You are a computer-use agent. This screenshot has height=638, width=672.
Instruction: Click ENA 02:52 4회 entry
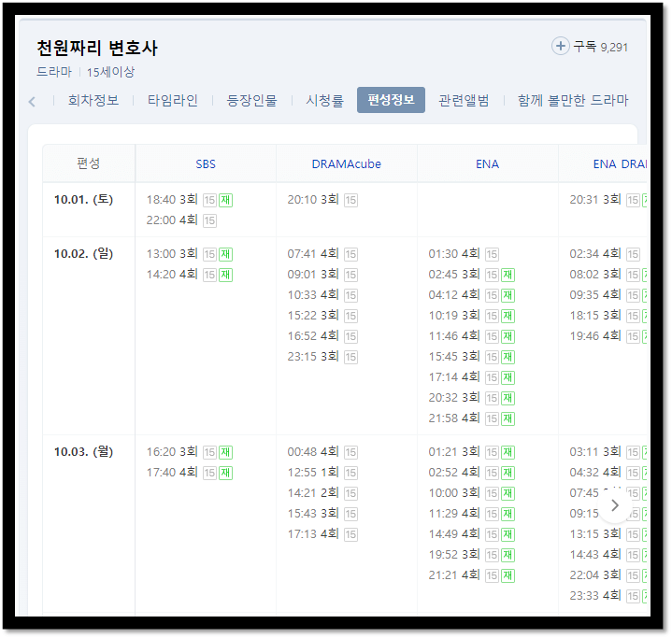(x=471, y=472)
